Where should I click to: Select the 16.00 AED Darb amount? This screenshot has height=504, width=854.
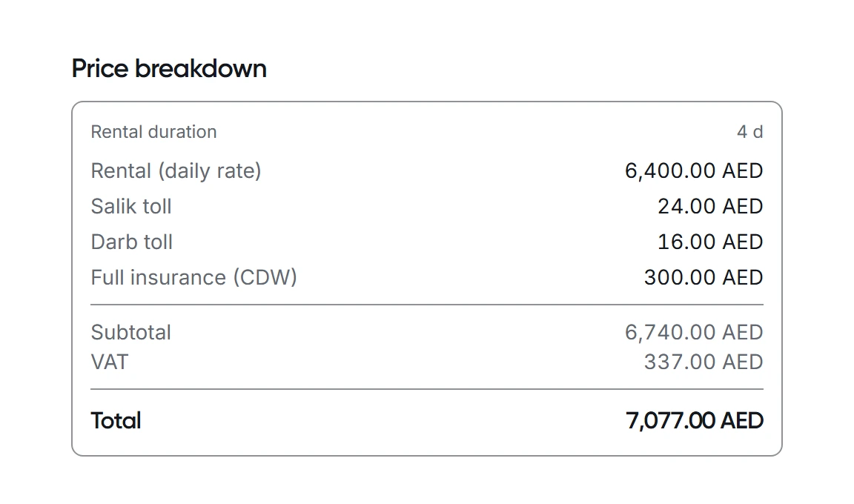(x=710, y=242)
